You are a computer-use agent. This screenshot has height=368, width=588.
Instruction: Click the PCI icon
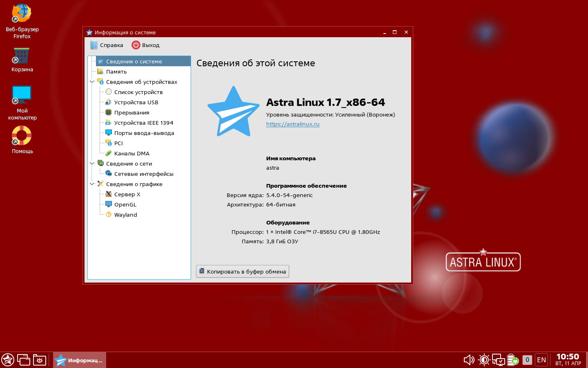coord(109,143)
